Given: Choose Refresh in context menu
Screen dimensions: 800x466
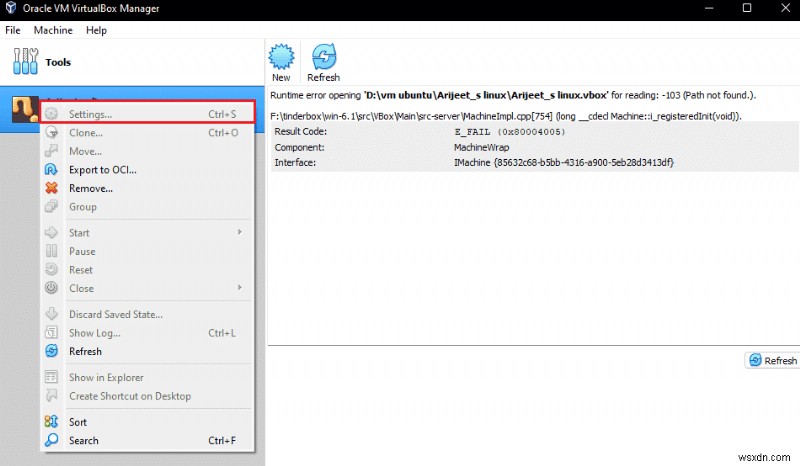Looking at the screenshot, I should point(147,351).
